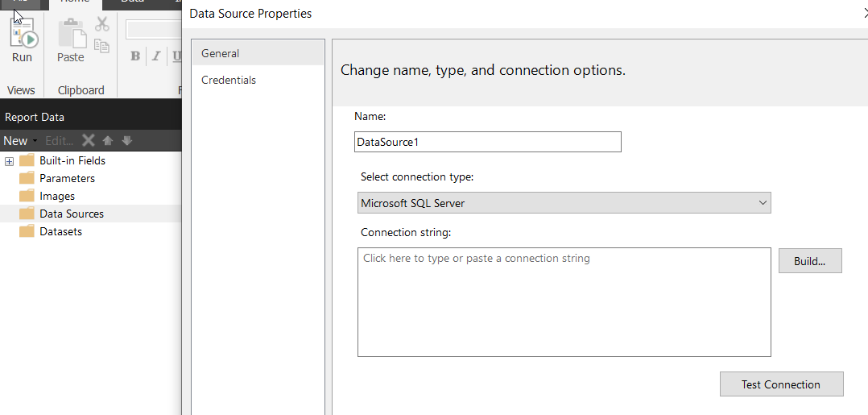Click the Run report icon

[x=23, y=34]
